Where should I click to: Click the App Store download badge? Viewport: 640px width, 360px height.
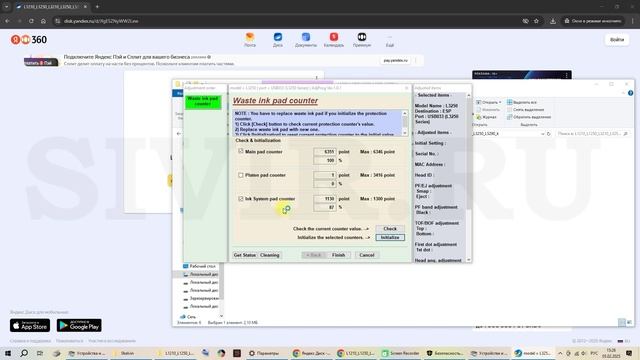[x=30, y=325]
